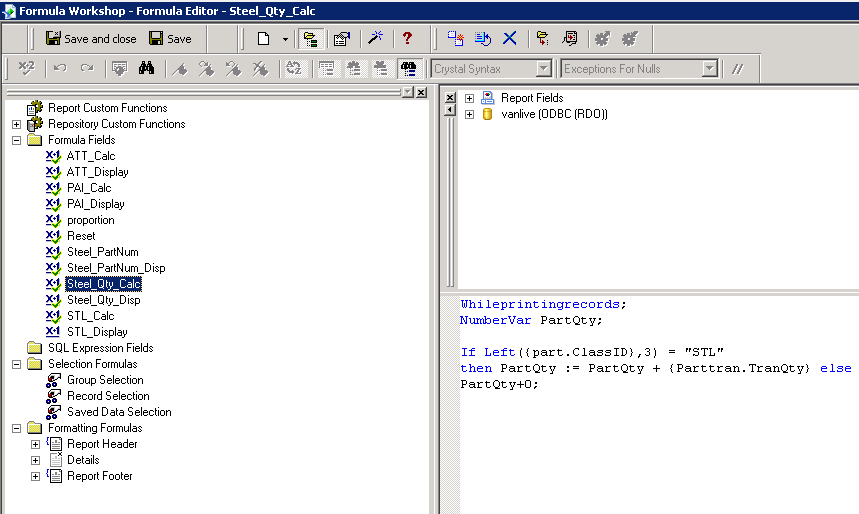Select the Steel_Qty_Disp formula
The width and height of the screenshot is (859, 514).
103,300
